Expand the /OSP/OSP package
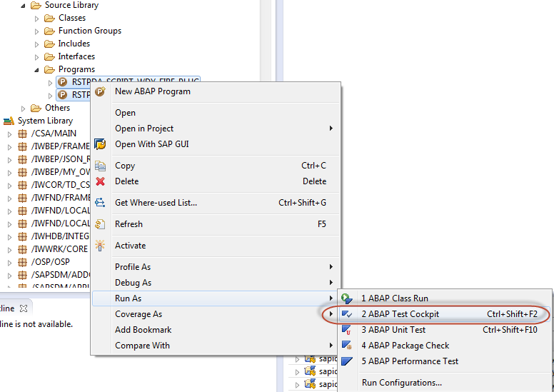Image resolution: width=554 pixels, height=392 pixels. tap(9, 263)
